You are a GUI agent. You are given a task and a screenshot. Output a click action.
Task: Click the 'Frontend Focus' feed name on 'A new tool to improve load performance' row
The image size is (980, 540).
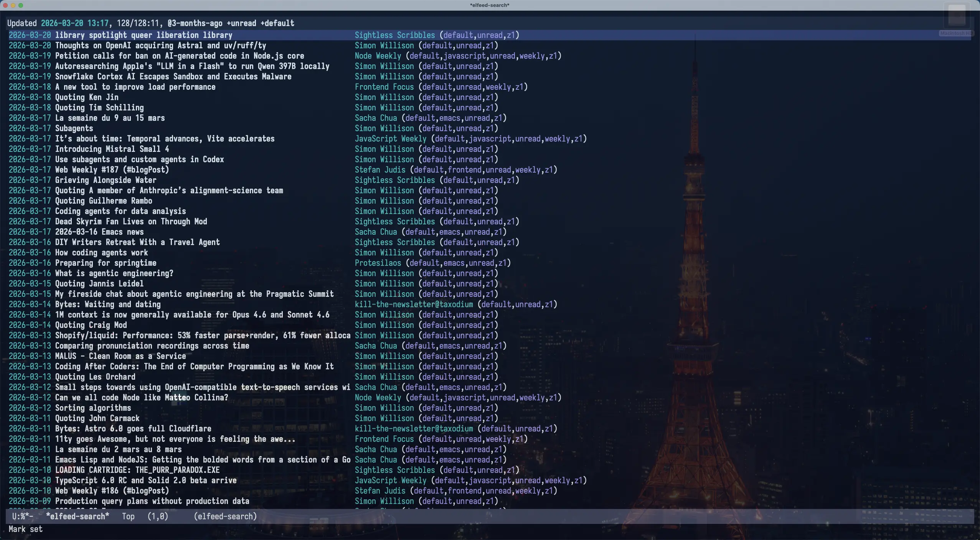[384, 87]
